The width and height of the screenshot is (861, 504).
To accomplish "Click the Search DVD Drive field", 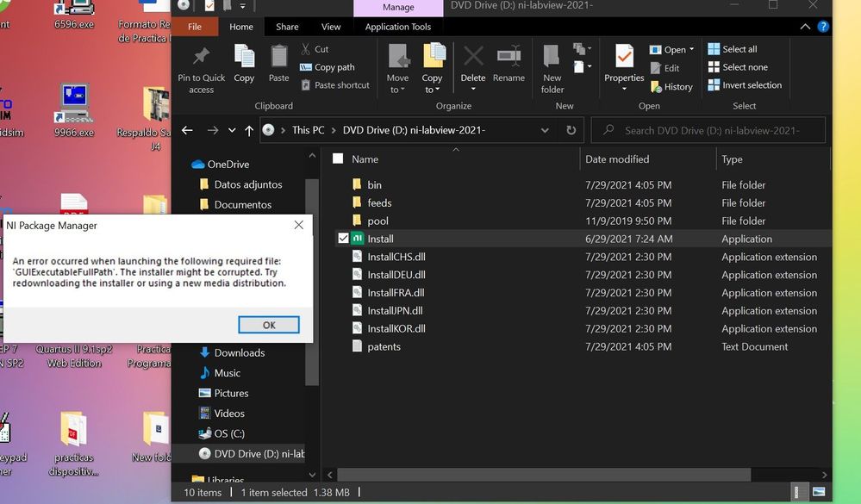I will (x=708, y=130).
